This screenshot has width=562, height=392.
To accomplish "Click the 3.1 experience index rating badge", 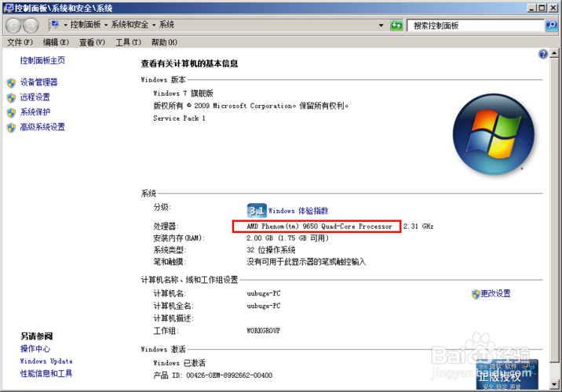I will tap(257, 210).
